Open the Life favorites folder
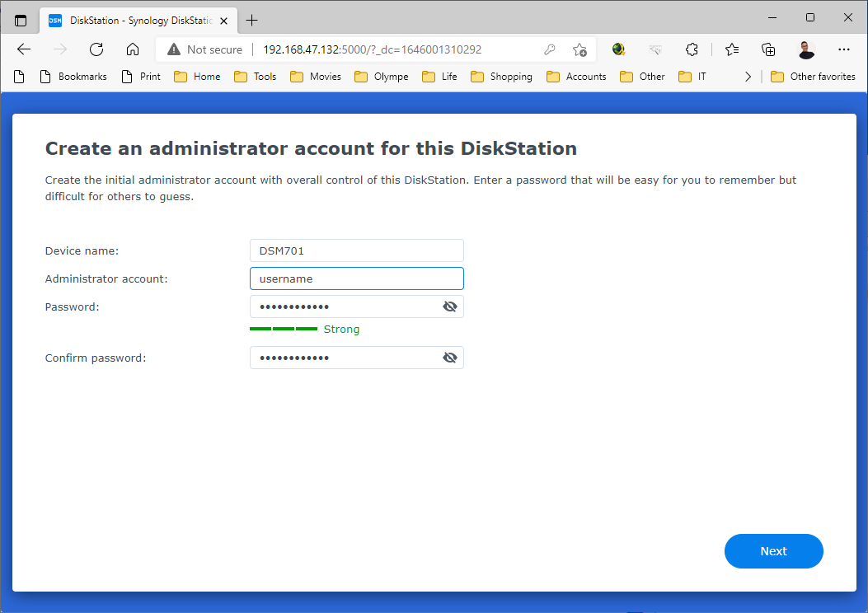Viewport: 868px width, 613px height. [x=439, y=77]
